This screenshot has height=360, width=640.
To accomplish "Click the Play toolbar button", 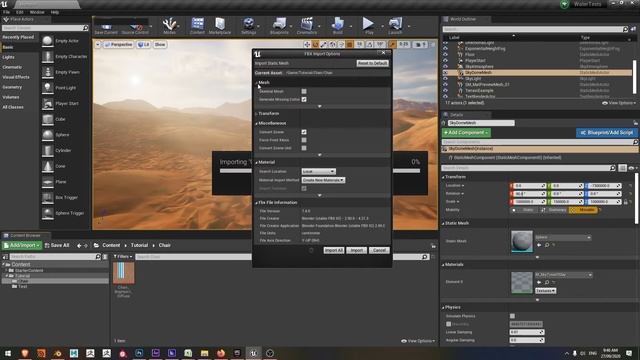I will [x=369, y=25].
